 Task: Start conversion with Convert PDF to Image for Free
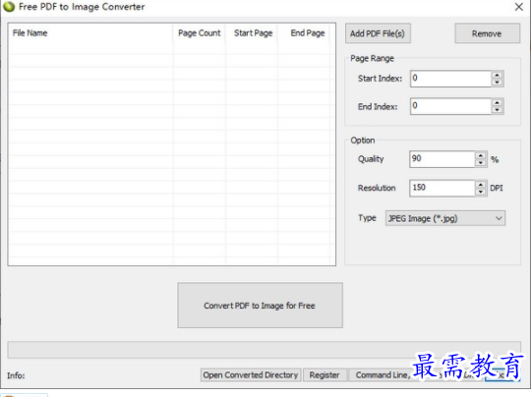260,306
